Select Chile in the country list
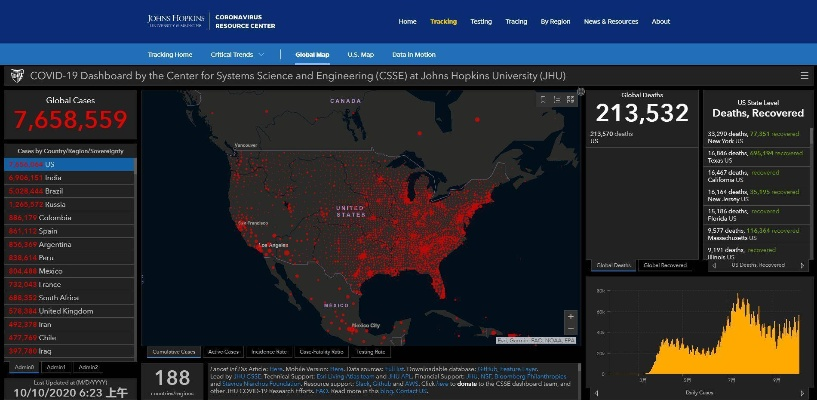This screenshot has width=817, height=400. click(x=69, y=338)
